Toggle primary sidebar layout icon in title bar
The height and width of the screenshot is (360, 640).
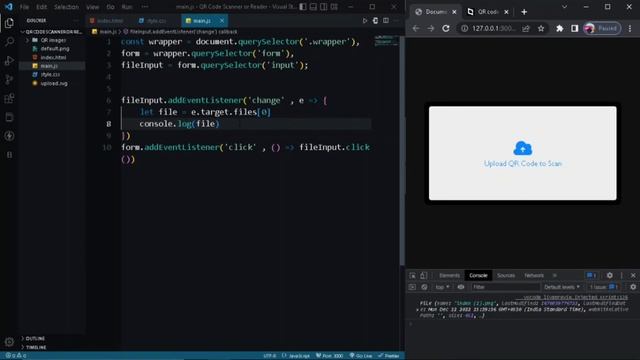(303, 7)
